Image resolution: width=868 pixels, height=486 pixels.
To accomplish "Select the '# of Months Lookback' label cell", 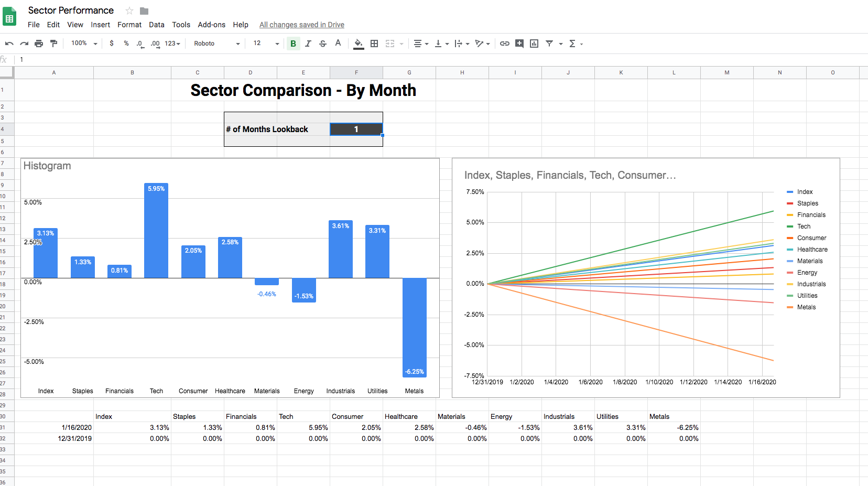I will click(x=277, y=129).
